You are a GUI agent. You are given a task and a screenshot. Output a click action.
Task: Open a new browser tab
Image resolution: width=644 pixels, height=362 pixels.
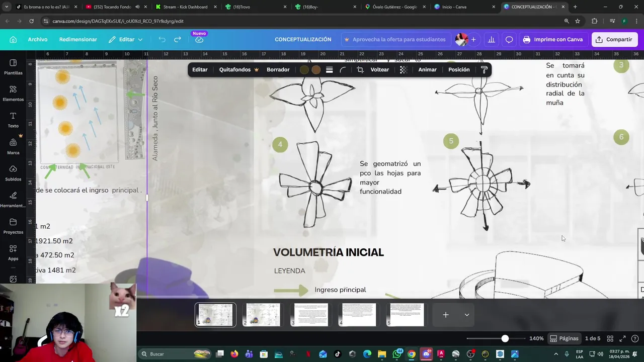575,7
